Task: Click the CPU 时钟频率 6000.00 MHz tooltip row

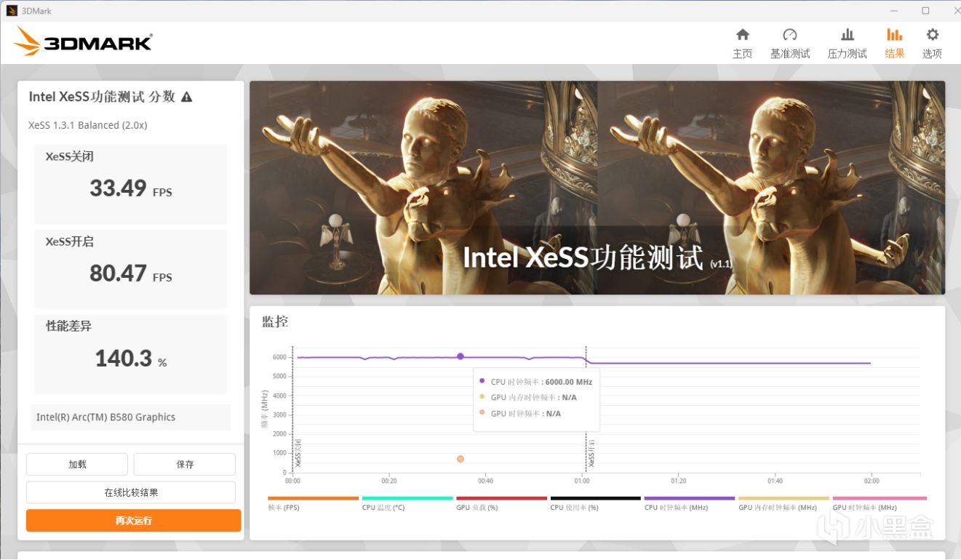Action: pyautogui.click(x=536, y=382)
